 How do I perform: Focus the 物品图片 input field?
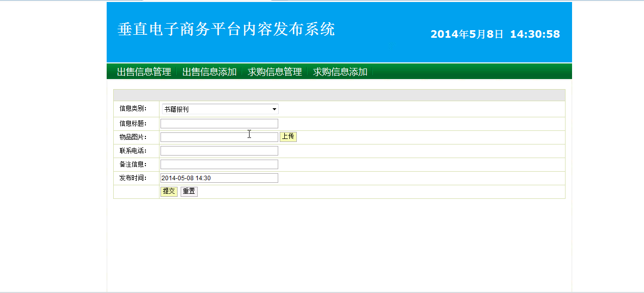pyautogui.click(x=219, y=137)
